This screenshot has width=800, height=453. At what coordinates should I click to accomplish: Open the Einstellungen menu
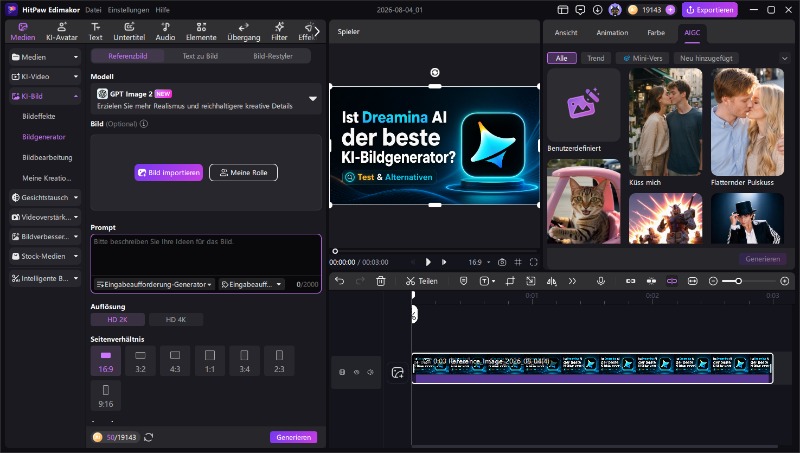point(129,10)
